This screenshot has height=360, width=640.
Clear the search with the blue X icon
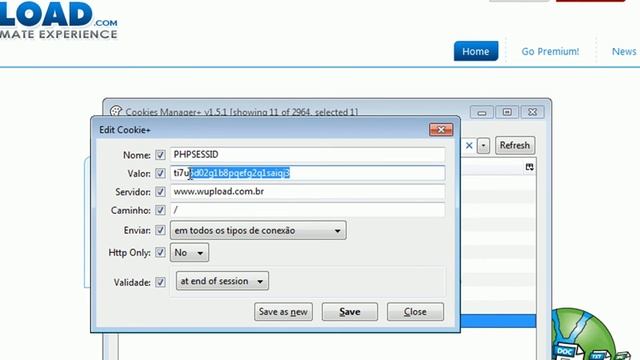469,145
